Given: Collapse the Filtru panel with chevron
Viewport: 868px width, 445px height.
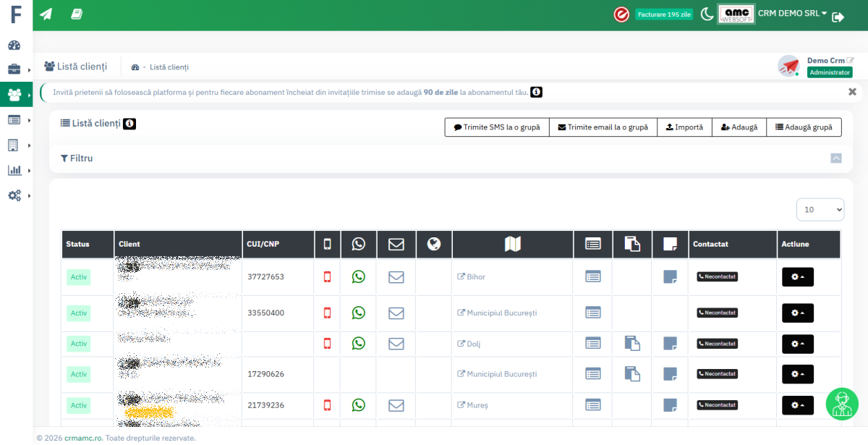Looking at the screenshot, I should coord(836,158).
